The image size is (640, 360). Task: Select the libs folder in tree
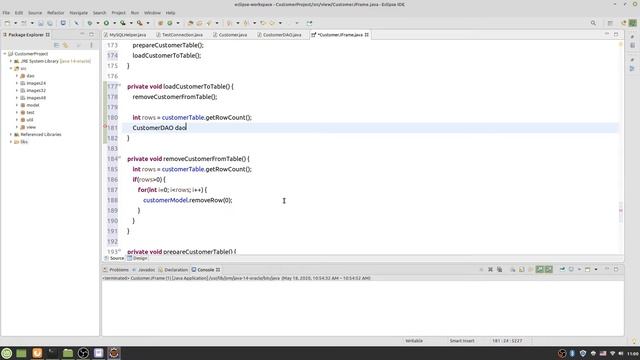coord(24,142)
